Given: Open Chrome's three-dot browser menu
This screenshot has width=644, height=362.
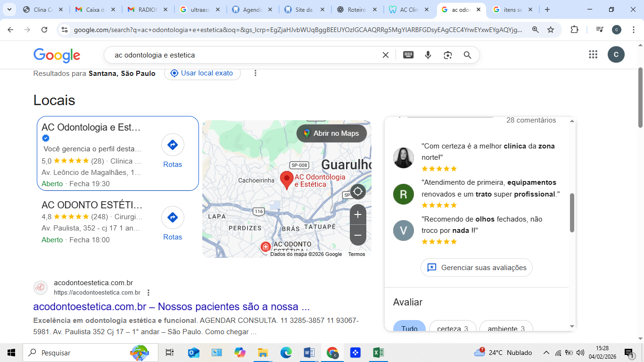Looking at the screenshot, I should 634,29.
